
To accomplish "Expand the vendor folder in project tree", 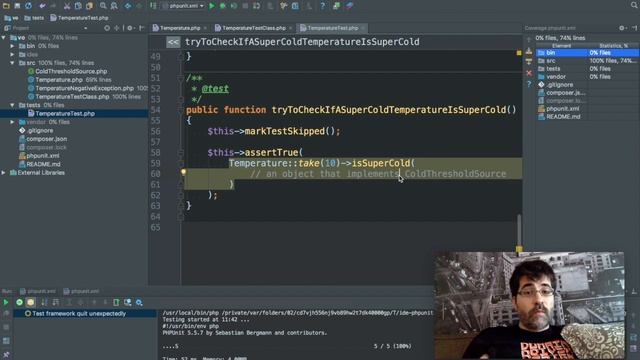I will [x=13, y=122].
